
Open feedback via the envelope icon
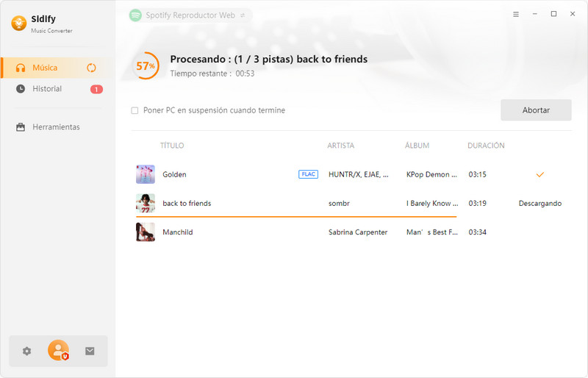click(x=90, y=352)
